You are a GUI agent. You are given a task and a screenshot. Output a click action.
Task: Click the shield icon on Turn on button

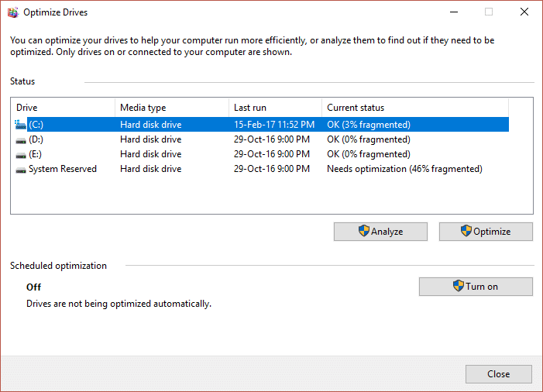(x=458, y=286)
